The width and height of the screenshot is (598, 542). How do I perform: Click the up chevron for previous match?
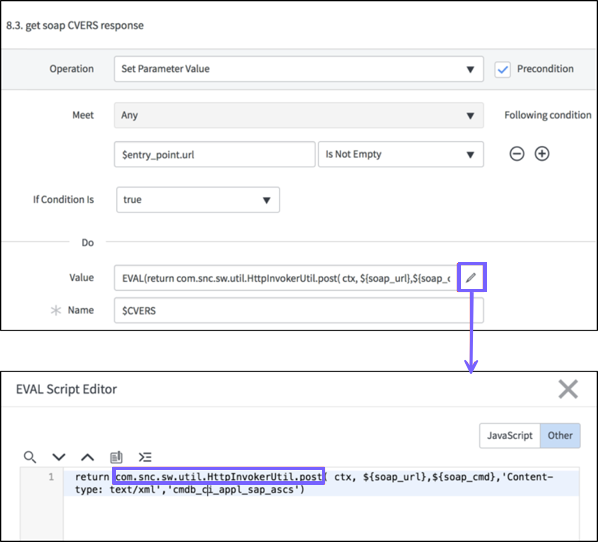coord(88,457)
